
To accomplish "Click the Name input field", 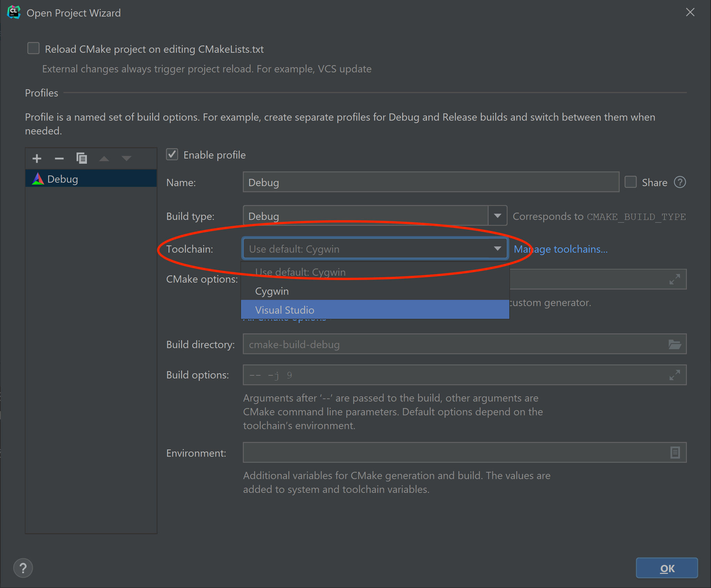I will (x=431, y=182).
